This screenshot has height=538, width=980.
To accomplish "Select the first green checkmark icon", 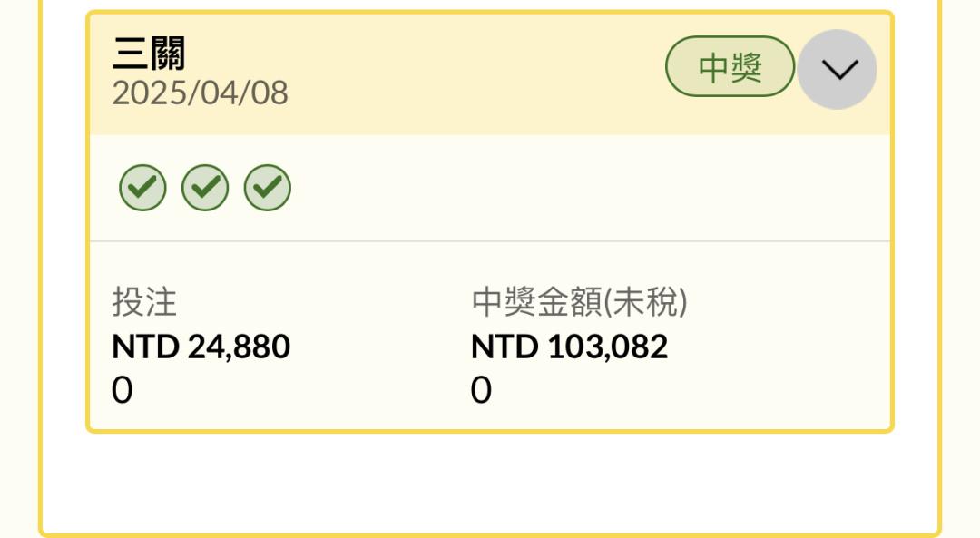I will pos(142,188).
